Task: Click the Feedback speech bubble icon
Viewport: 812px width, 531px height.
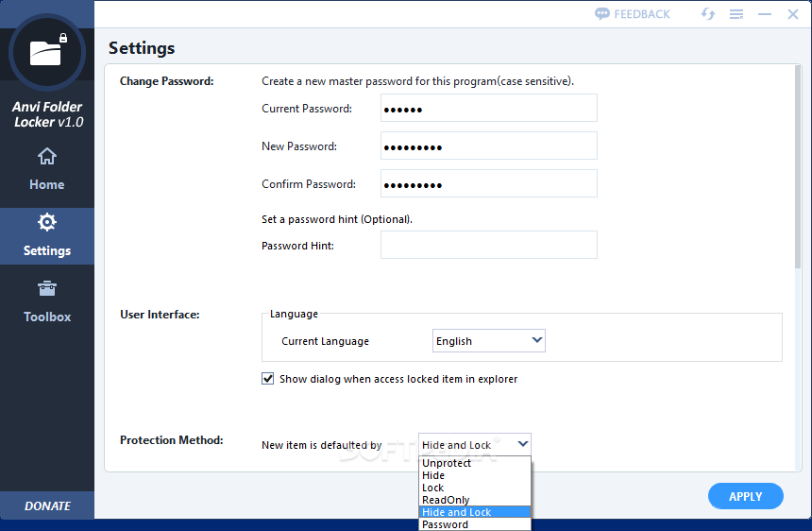Action: click(x=601, y=14)
